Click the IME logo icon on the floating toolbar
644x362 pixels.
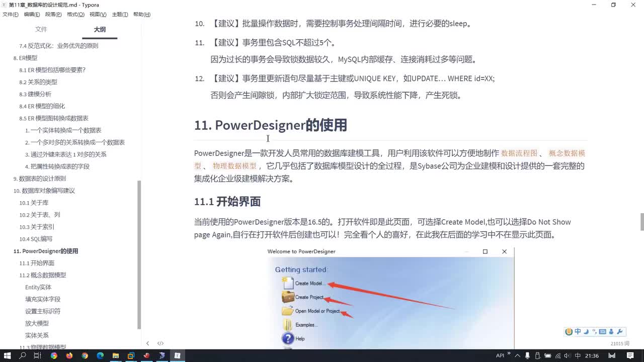tap(569, 332)
